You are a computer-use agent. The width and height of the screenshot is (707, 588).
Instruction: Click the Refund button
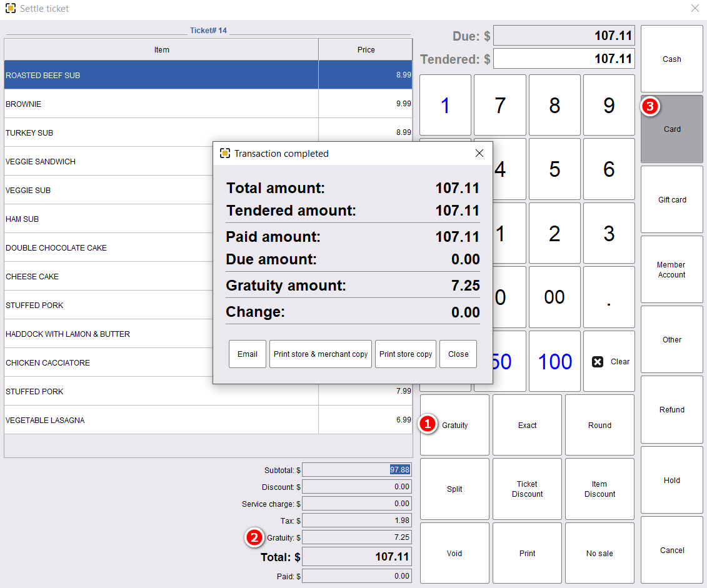pyautogui.click(x=671, y=409)
